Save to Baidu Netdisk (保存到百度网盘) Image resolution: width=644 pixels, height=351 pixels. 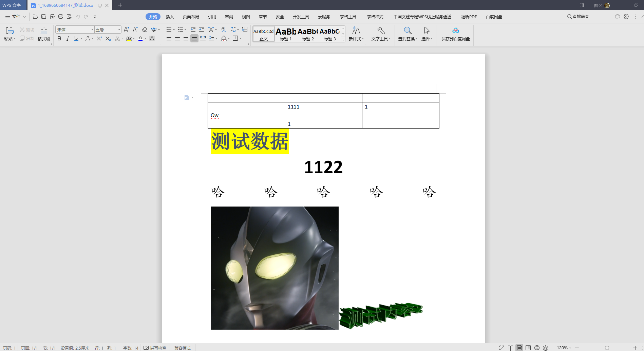coord(455,34)
